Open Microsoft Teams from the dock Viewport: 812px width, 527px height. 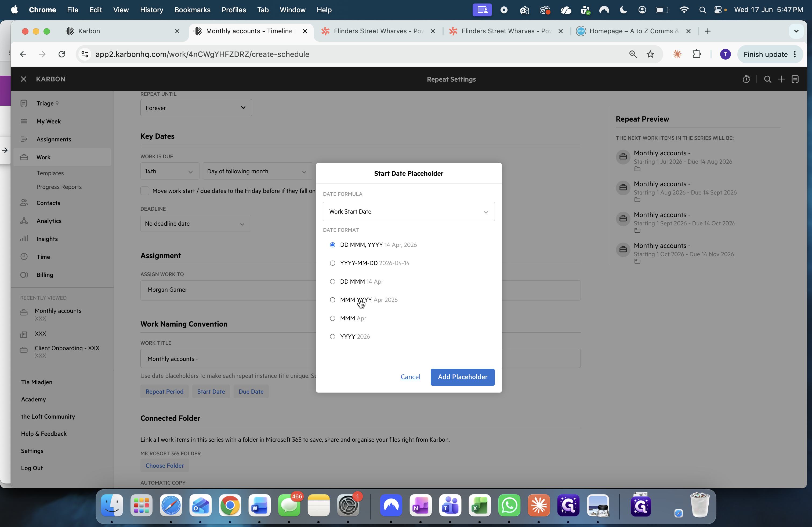450,505
